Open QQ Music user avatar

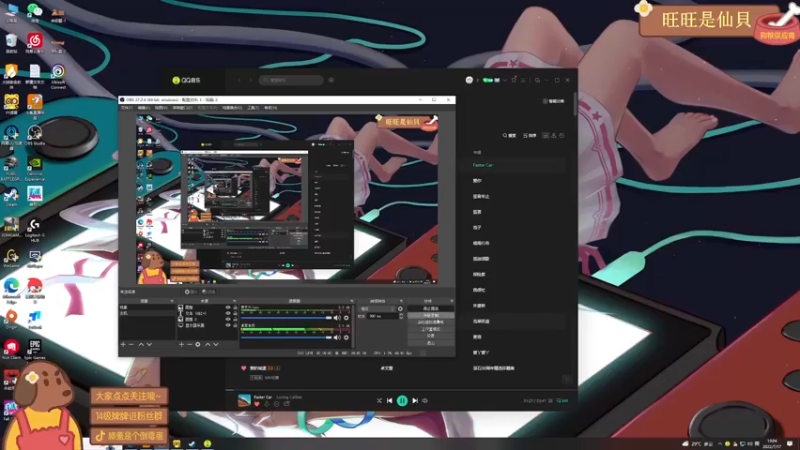469,80
